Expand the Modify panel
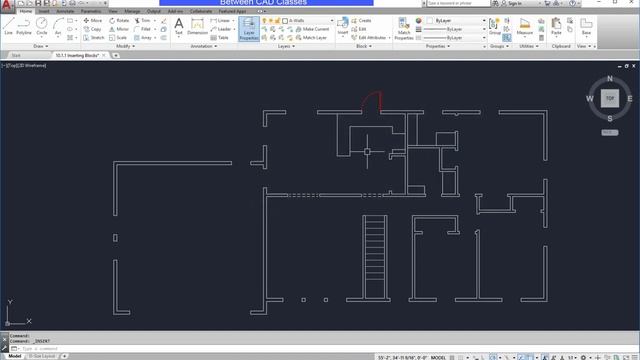This screenshot has width=640, height=360. [125, 46]
